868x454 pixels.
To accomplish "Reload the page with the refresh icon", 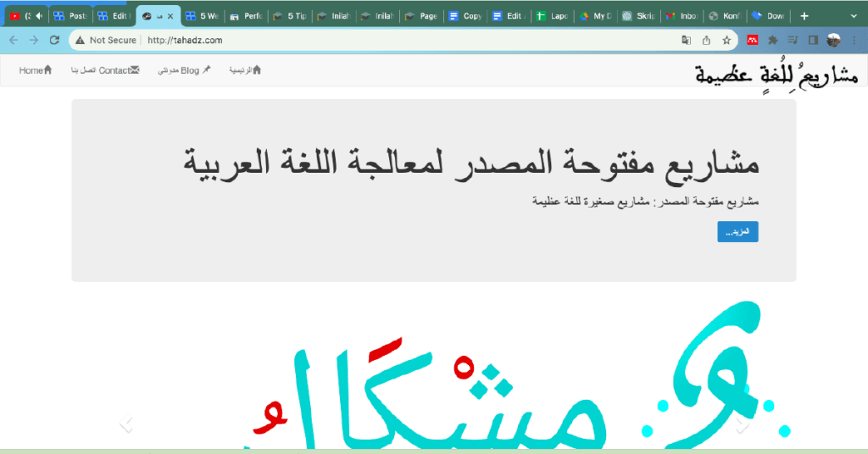I will coord(55,40).
